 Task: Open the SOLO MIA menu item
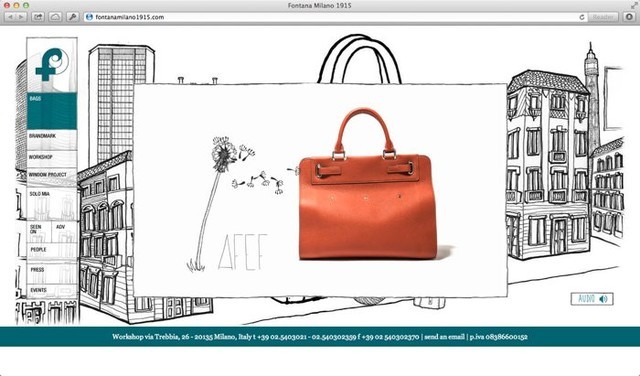coord(52,203)
